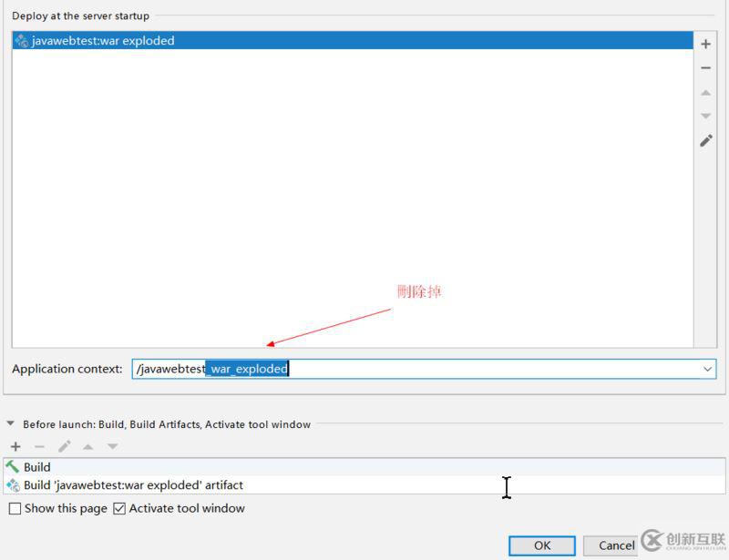This screenshot has height=560, width=729.
Task: Uncheck the Activate tool window checkbox
Action: point(119,508)
